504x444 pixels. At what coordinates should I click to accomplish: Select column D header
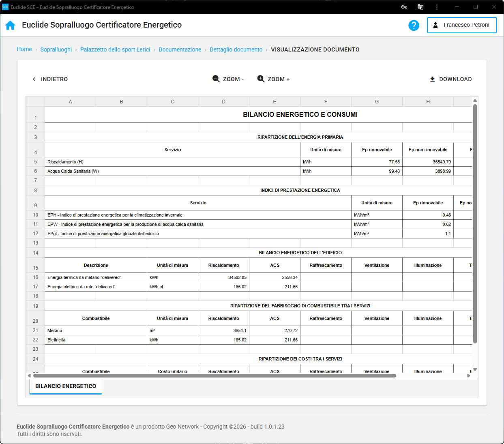tap(224, 102)
